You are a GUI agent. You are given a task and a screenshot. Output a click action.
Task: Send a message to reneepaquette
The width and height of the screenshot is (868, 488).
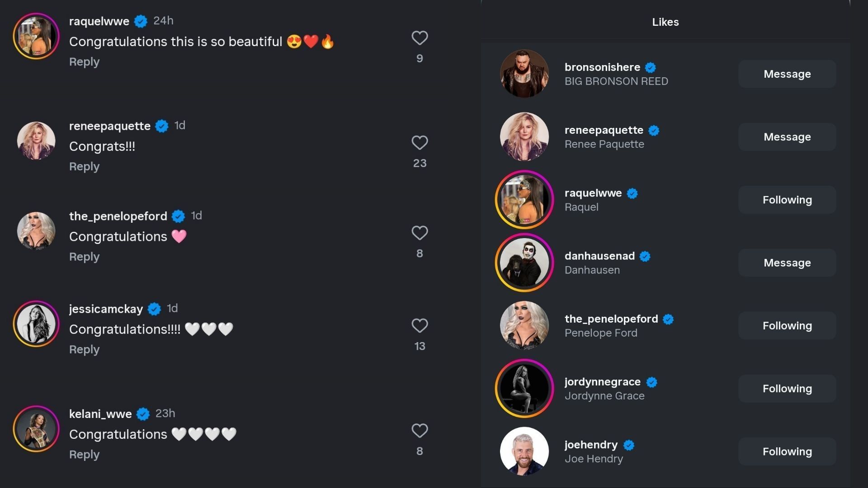pos(787,136)
